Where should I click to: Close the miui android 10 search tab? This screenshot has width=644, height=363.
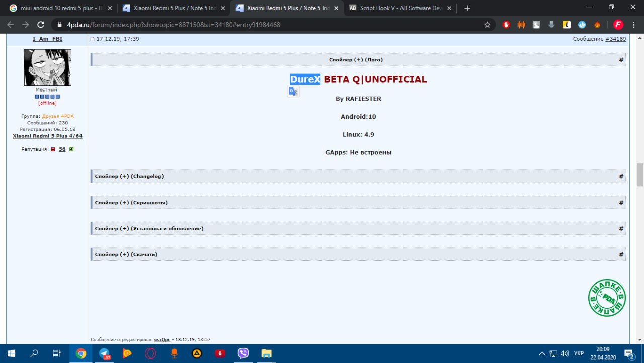110,8
